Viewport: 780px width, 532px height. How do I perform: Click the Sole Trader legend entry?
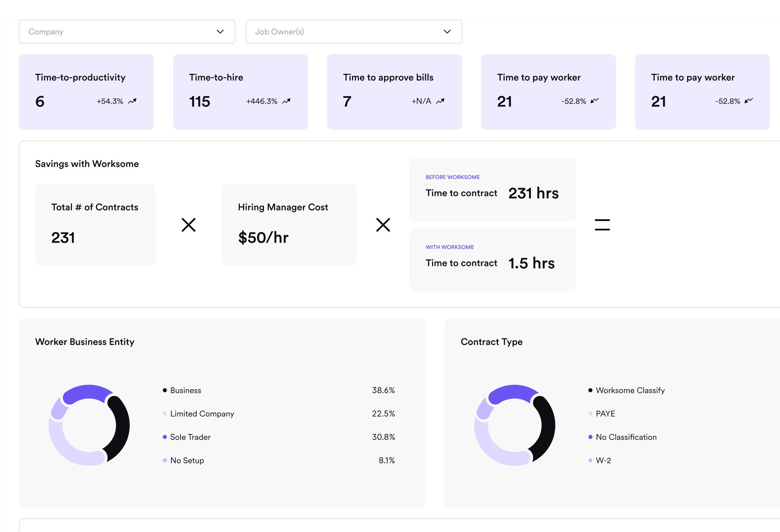click(x=190, y=437)
